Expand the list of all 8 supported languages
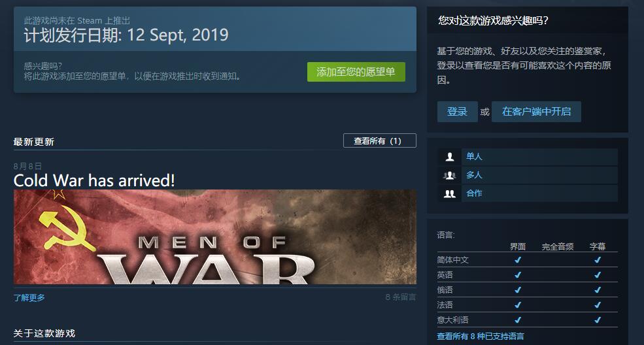This screenshot has width=644, height=345. tap(480, 337)
